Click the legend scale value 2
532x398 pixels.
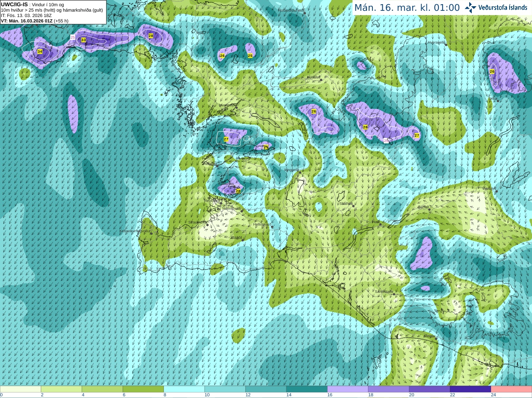42,395
